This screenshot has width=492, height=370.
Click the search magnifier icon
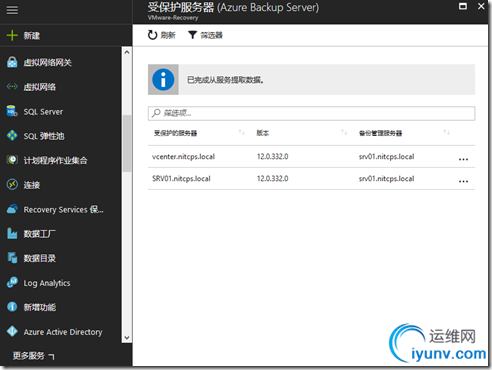(156, 113)
